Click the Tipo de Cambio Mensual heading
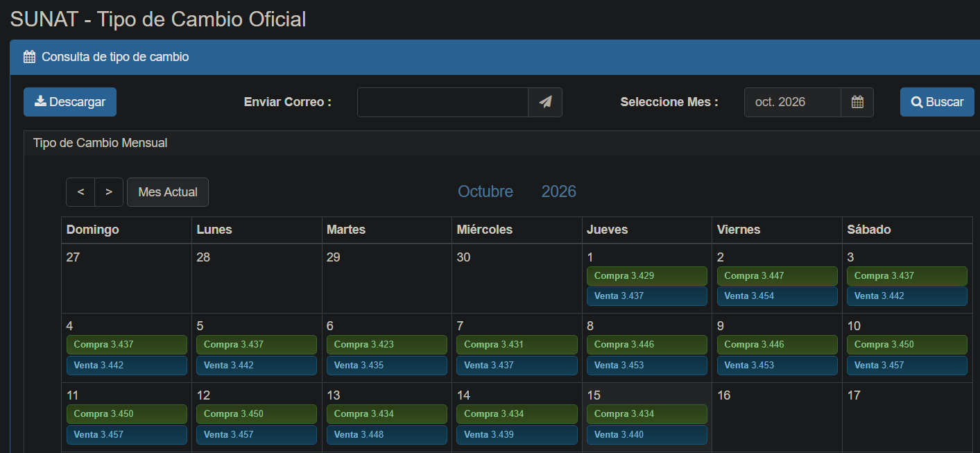 coord(101,143)
